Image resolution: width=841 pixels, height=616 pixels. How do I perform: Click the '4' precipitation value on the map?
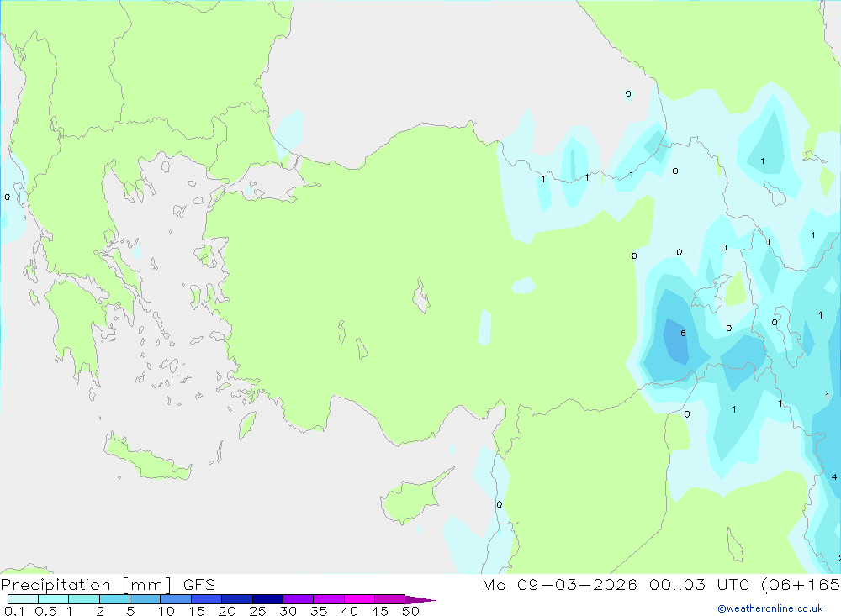834,476
